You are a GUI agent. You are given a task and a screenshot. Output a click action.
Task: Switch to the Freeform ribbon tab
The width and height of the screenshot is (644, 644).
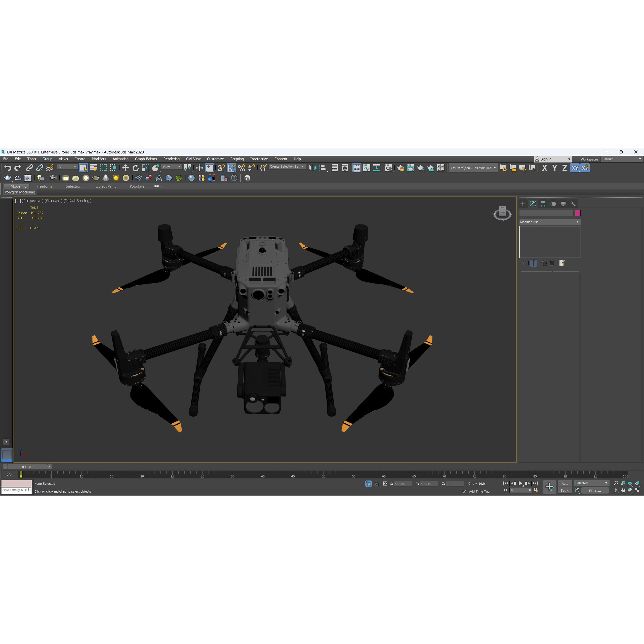pos(44,186)
